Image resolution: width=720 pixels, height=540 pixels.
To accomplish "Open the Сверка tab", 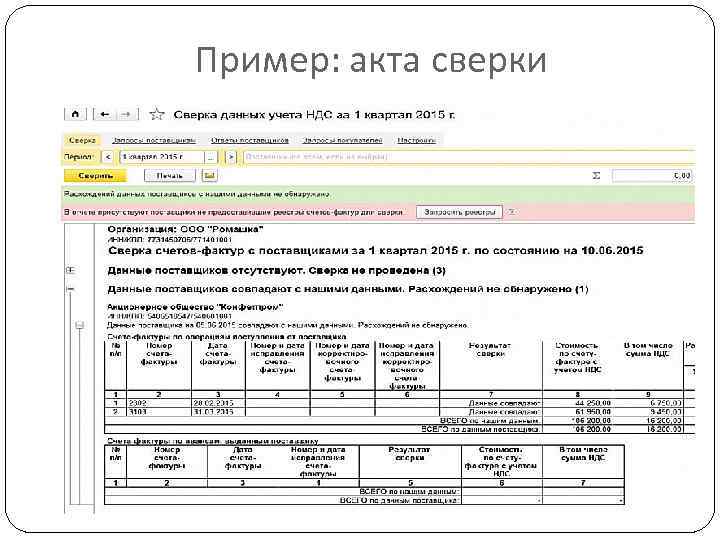I will point(82,140).
